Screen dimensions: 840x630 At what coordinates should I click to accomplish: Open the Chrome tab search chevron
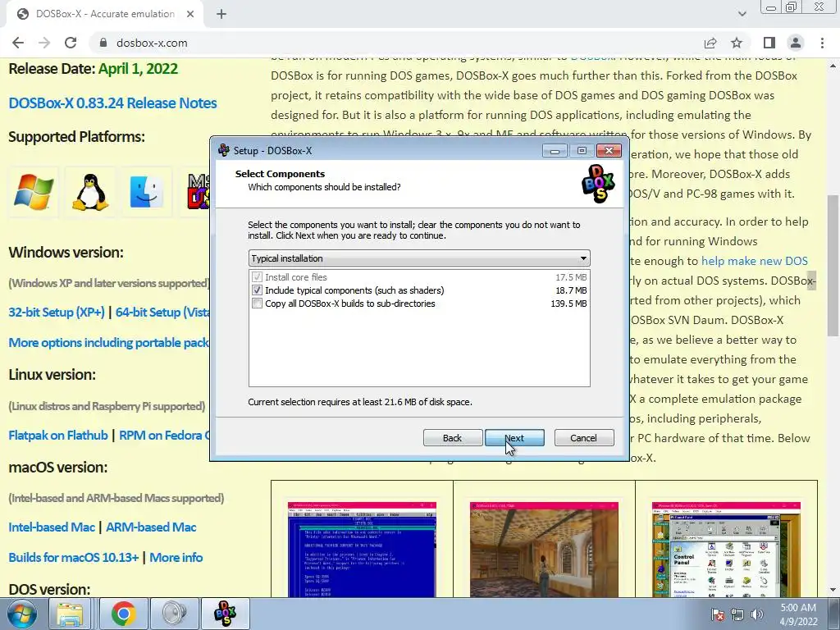click(x=742, y=14)
